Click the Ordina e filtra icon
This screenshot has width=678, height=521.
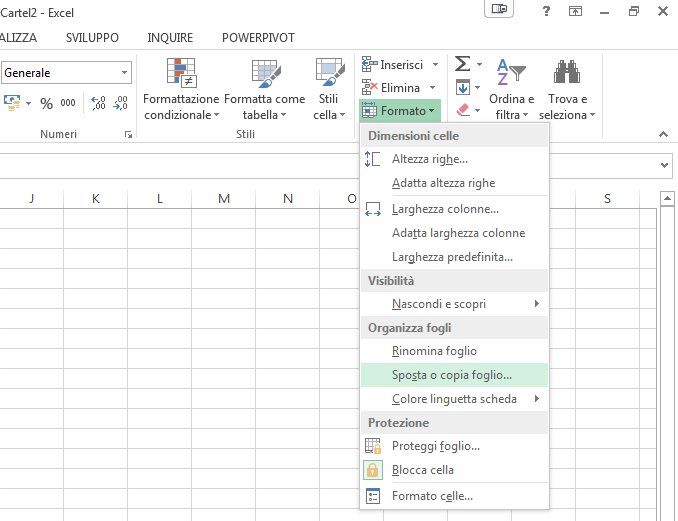[x=513, y=73]
